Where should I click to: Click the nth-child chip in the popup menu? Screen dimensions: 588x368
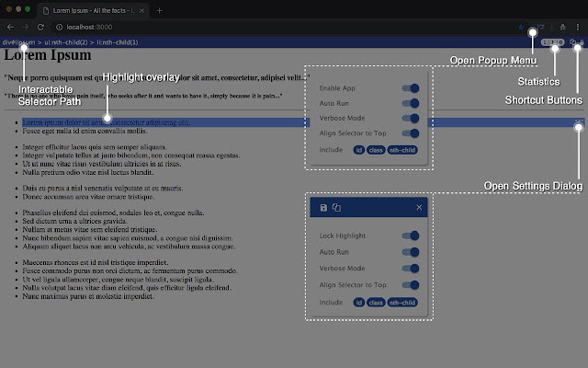[402, 150]
